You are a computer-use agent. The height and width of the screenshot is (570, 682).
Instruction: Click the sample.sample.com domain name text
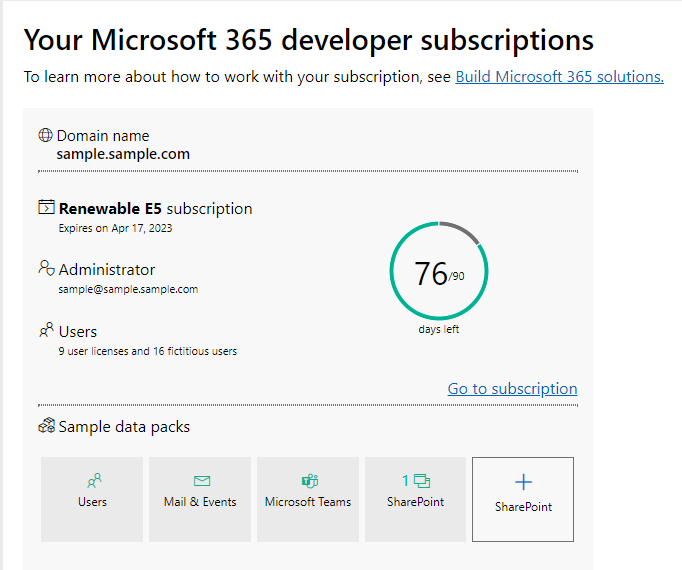123,154
